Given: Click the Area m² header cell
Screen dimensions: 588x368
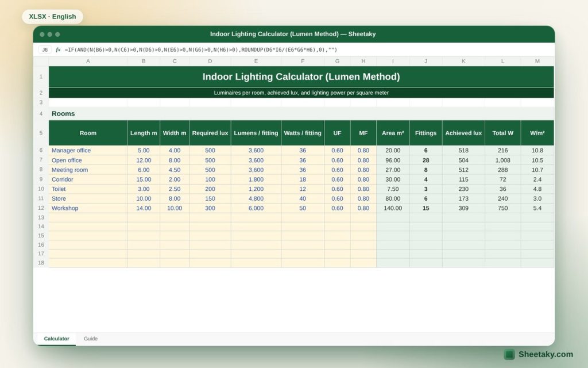Looking at the screenshot, I should (393, 133).
